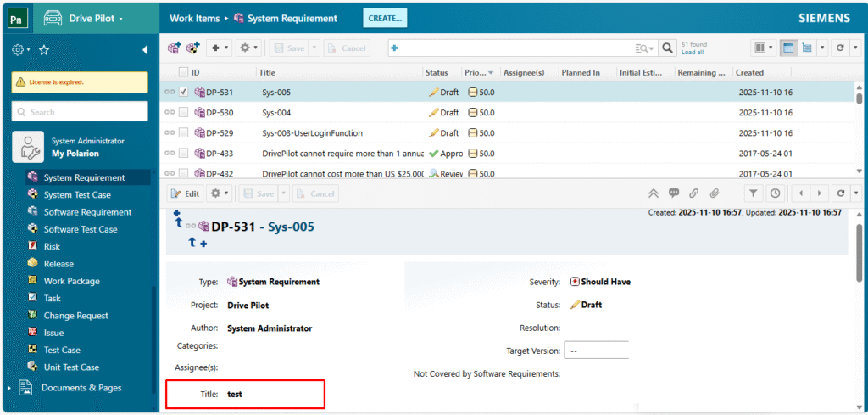Collapse sidebar with the left arrow icon

(145, 50)
